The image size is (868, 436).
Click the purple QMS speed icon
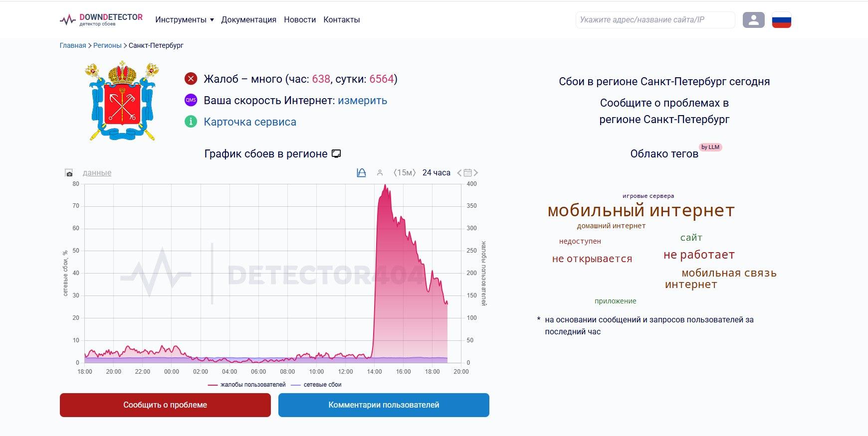point(191,100)
